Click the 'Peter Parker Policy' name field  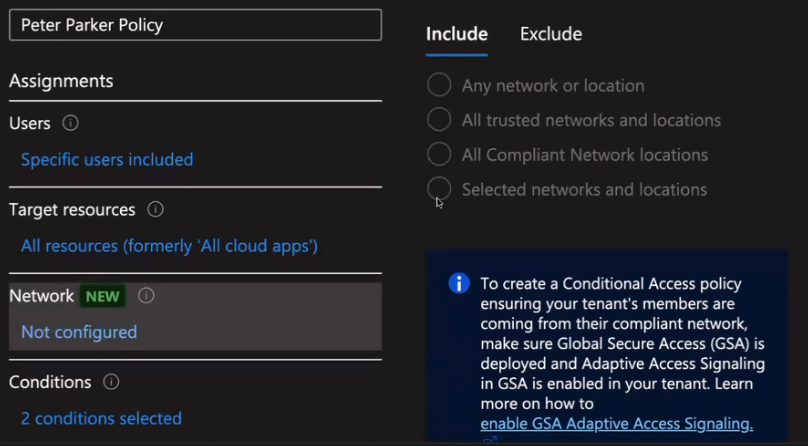pos(195,25)
